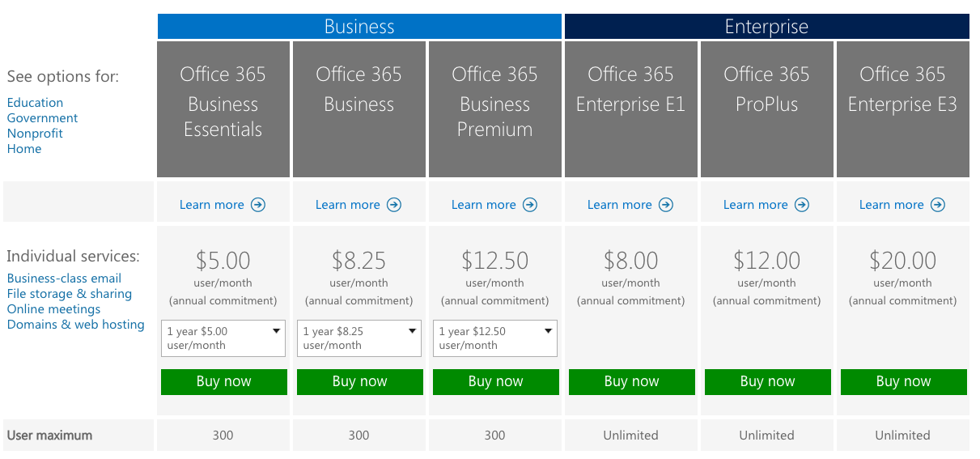Screen dimensions: 980x459
Task: Open Domains & web hosting link
Action: coord(75,325)
